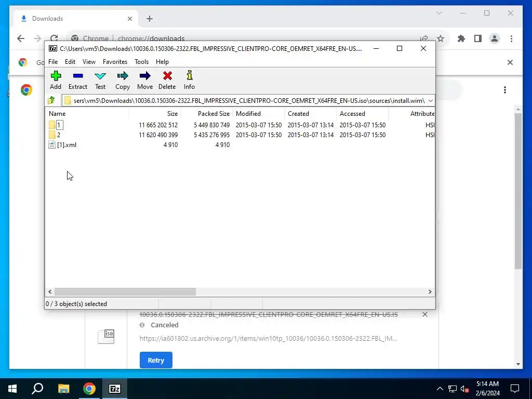
Task: Open the Tools menu
Action: coord(141,62)
